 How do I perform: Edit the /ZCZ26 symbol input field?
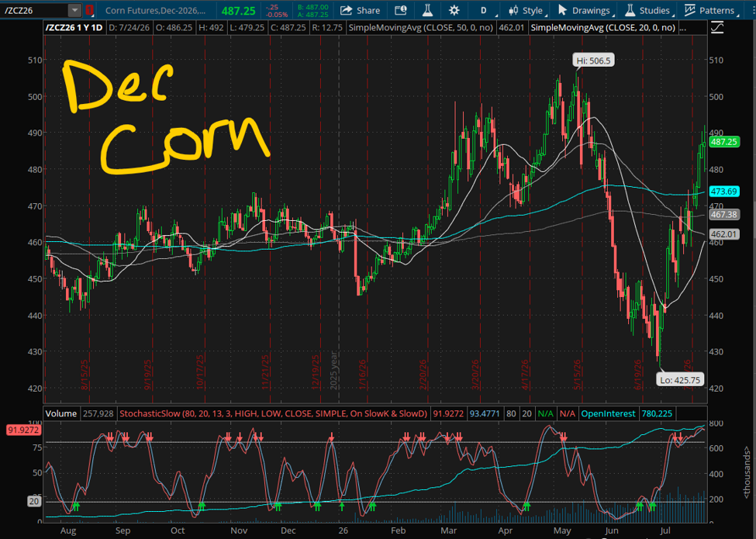[35, 10]
